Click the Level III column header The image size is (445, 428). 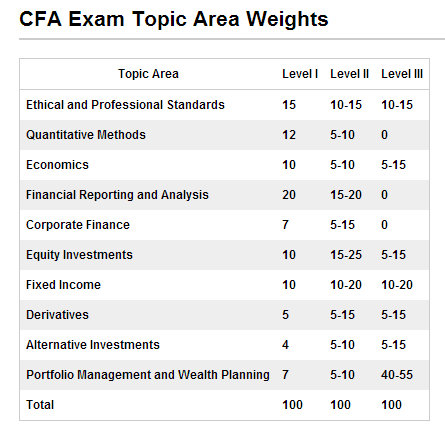tap(402, 74)
